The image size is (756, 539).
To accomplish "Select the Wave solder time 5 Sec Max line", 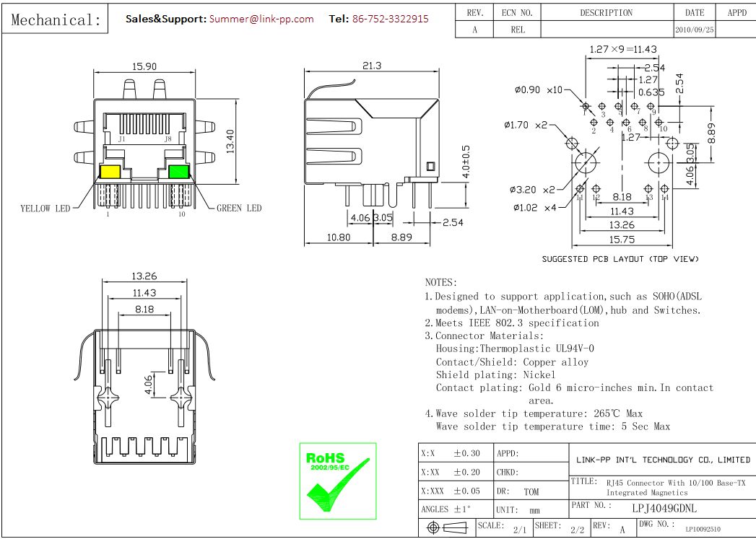I will [553, 426].
